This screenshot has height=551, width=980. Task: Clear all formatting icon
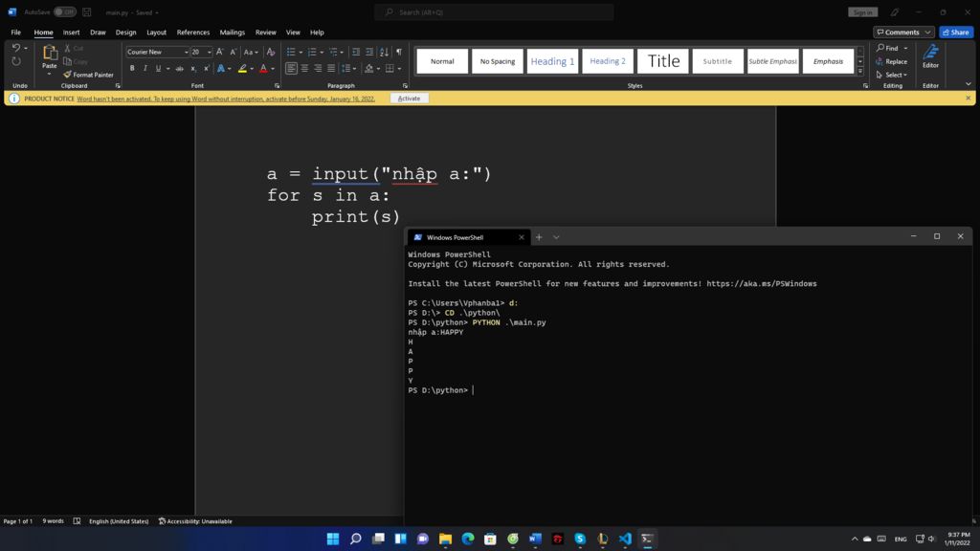pos(271,52)
